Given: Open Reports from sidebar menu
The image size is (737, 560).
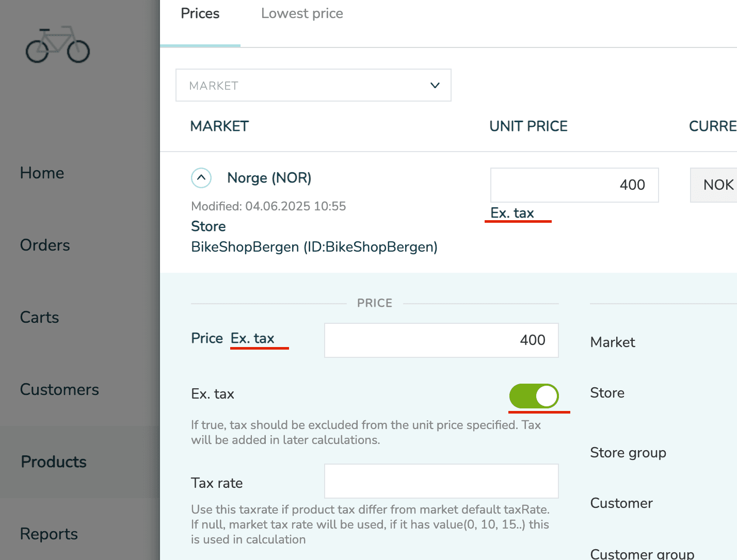Looking at the screenshot, I should click(49, 534).
